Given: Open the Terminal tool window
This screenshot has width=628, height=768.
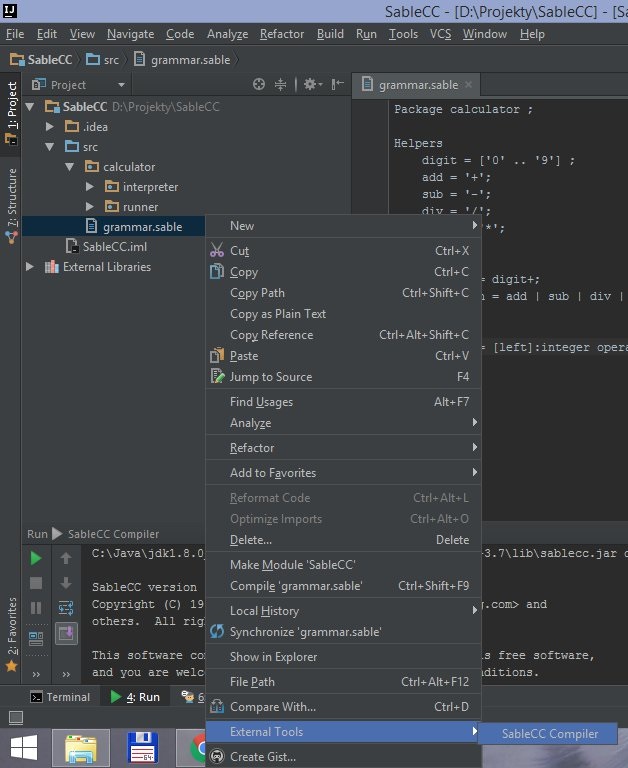Looking at the screenshot, I should (x=60, y=697).
